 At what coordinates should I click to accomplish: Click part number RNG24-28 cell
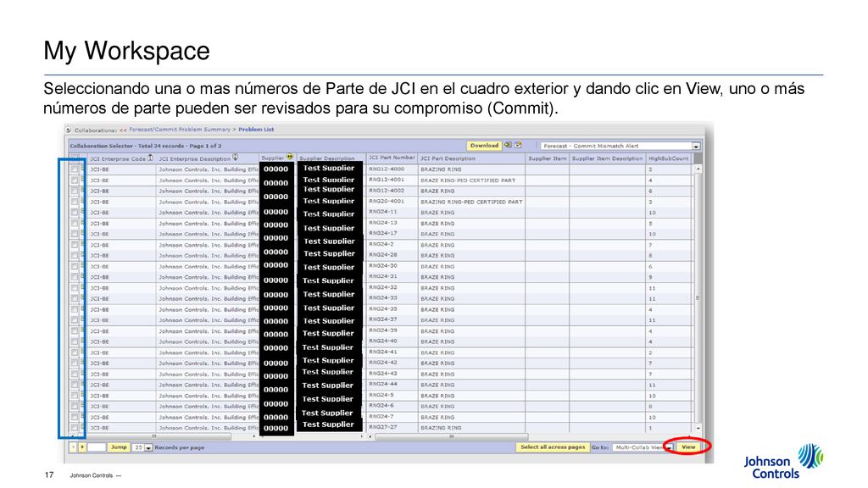click(x=383, y=255)
